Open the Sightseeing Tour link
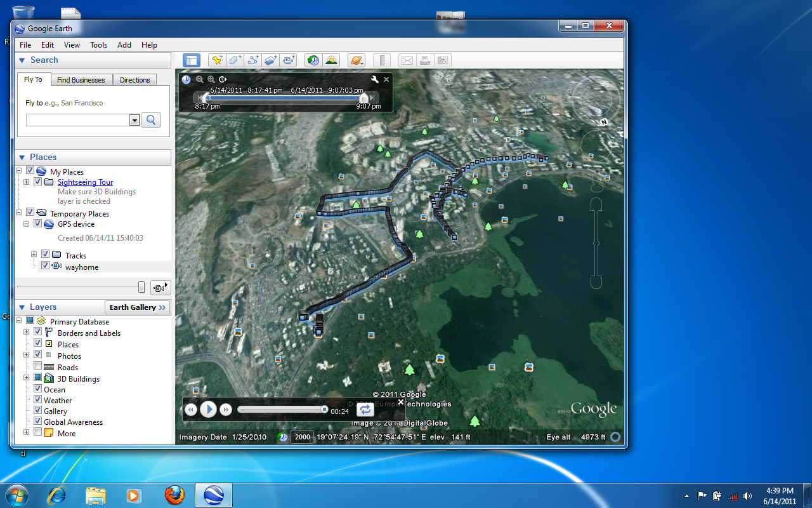Viewport: 812px width, 508px height. click(x=85, y=182)
